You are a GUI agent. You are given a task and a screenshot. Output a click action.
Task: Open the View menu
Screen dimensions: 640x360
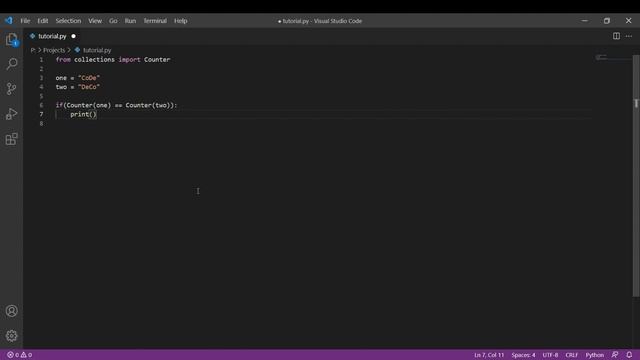click(x=95, y=21)
